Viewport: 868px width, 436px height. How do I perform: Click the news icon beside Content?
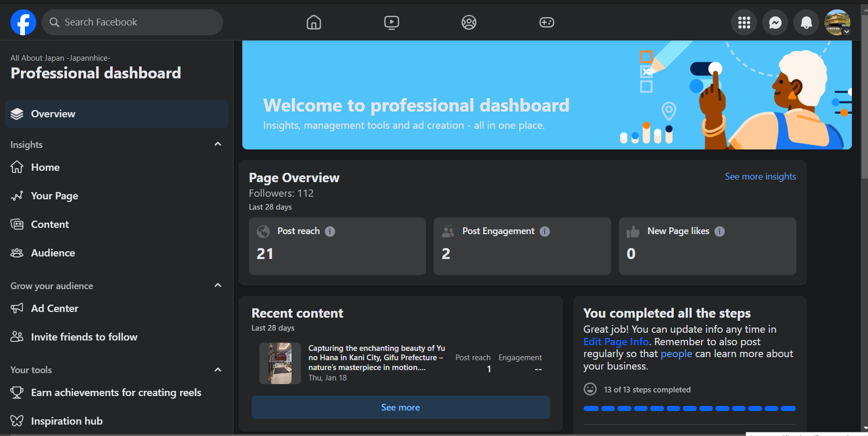point(17,224)
